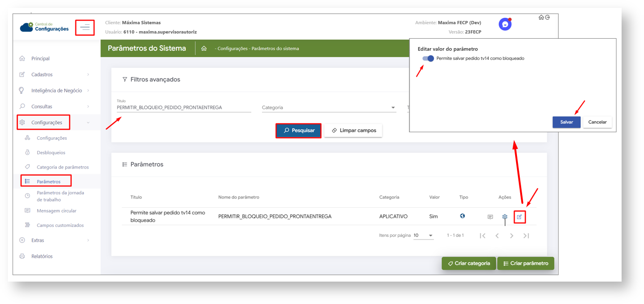Click the PERMITIR_BLOQUEIO_PEDIDO_PRONTAENTREGA cell in the table
The width and height of the screenshot is (644, 304).
[275, 217]
